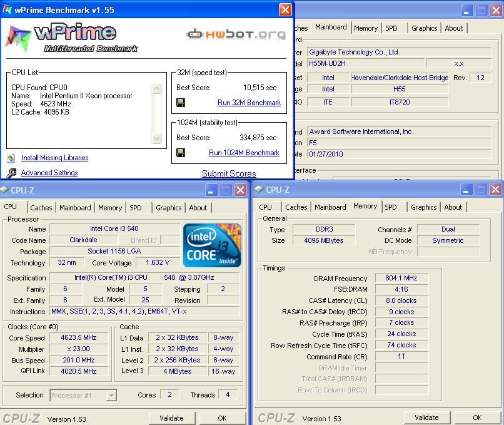504x425 pixels.
Task: Click the processor name field Intel Core i3 540
Action: tap(114, 228)
